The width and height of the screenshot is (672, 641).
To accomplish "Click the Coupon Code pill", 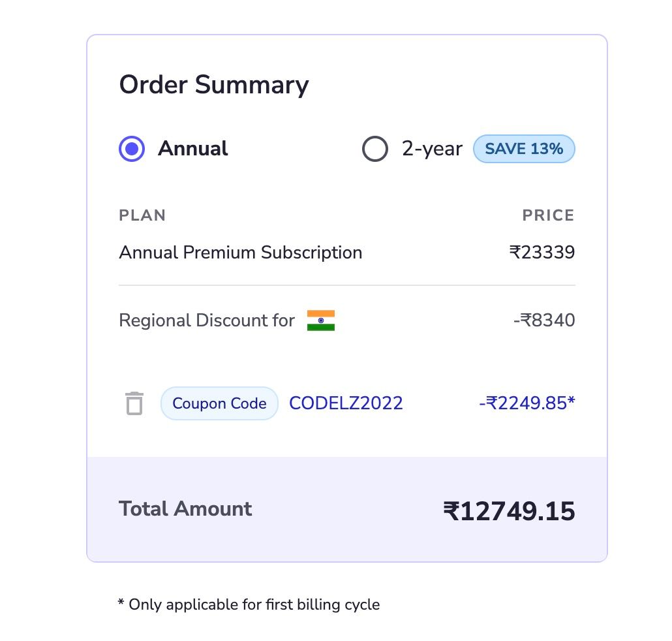I will (x=219, y=403).
